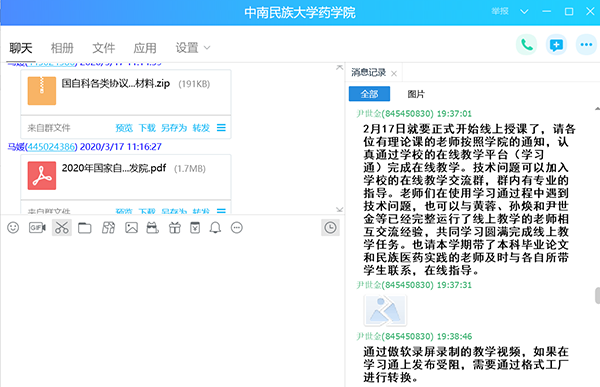Select the 图片 filter in message records
Image resolution: width=600 pixels, height=387 pixels.
pos(416,94)
